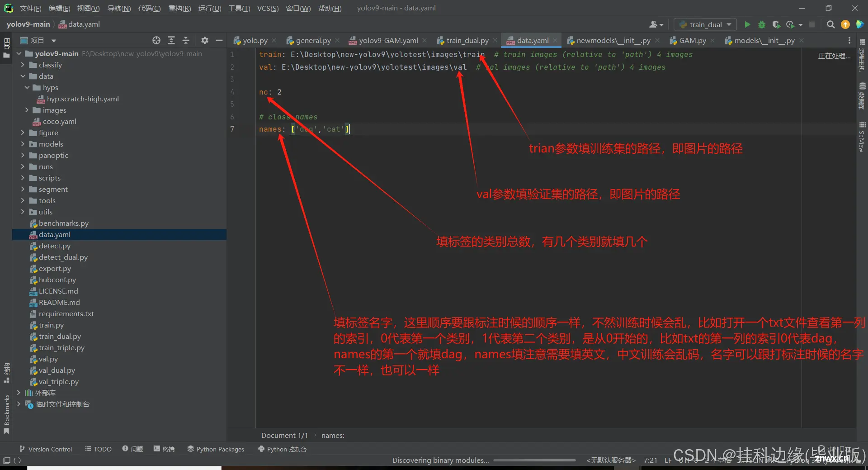Image resolution: width=868 pixels, height=470 pixels.
Task: Open the 重构(R) refactor menu
Action: click(x=179, y=8)
